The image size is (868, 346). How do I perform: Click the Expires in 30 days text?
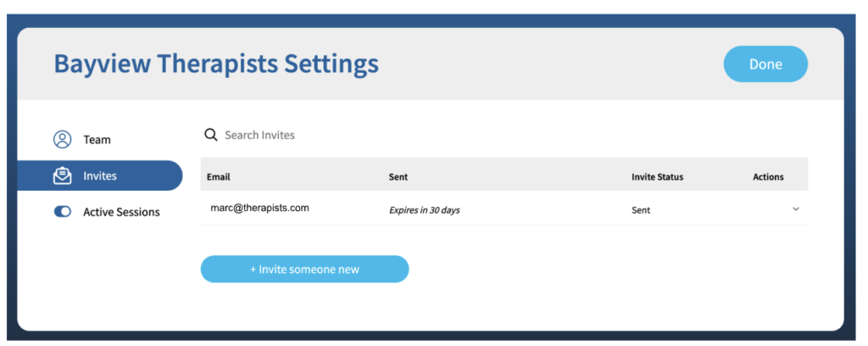425,210
